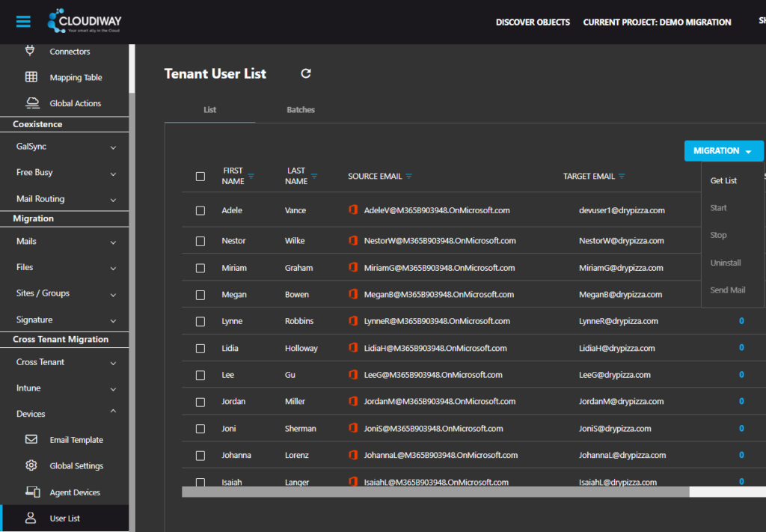Click Office icon beside LidiaH source email
This screenshot has height=532, width=766.
[353, 347]
